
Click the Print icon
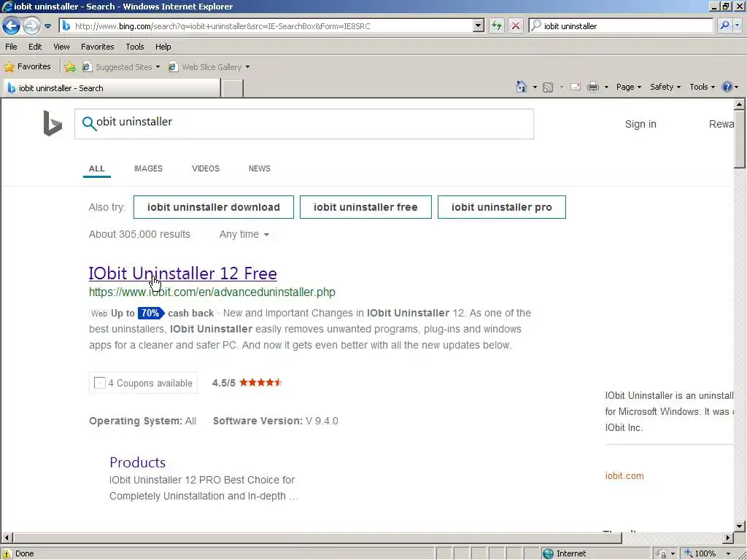(593, 87)
